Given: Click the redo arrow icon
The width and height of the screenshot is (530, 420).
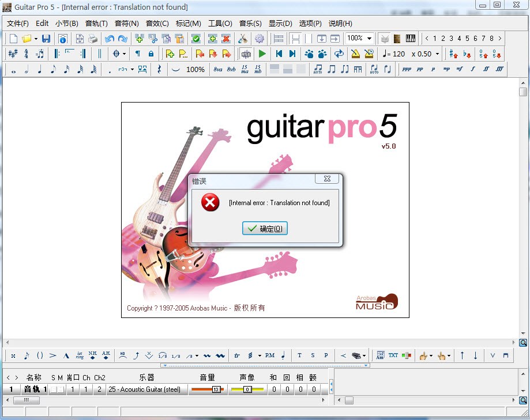Looking at the screenshot, I should point(123,39).
